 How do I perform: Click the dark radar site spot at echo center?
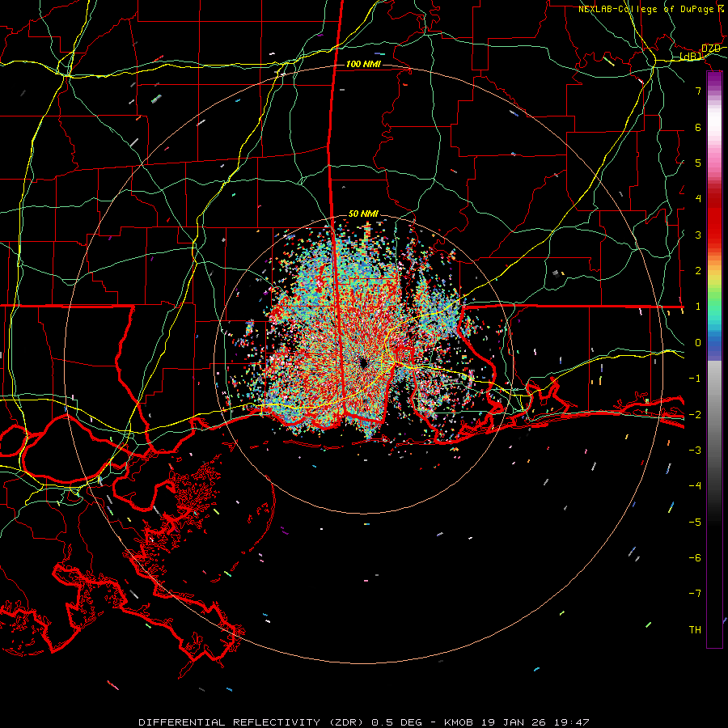click(x=363, y=363)
